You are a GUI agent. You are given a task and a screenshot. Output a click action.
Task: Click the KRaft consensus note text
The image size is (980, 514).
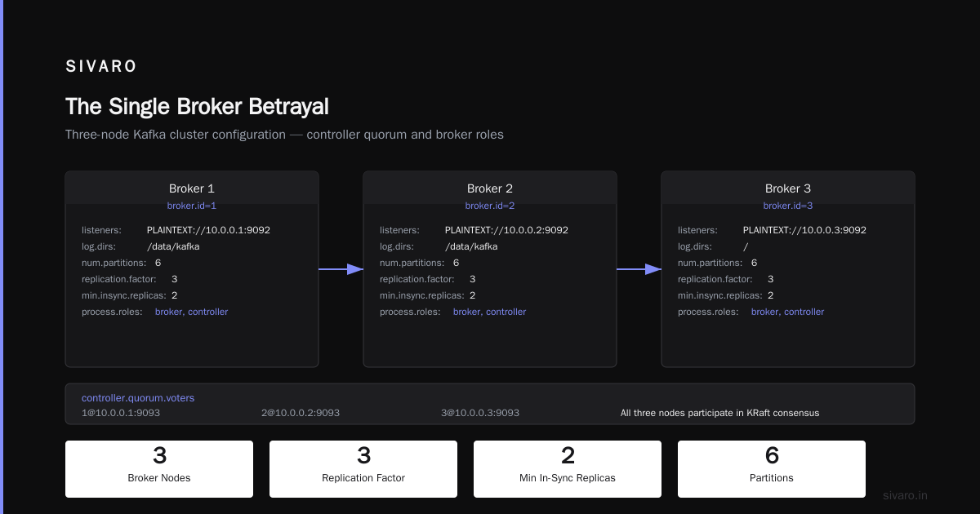(x=719, y=413)
